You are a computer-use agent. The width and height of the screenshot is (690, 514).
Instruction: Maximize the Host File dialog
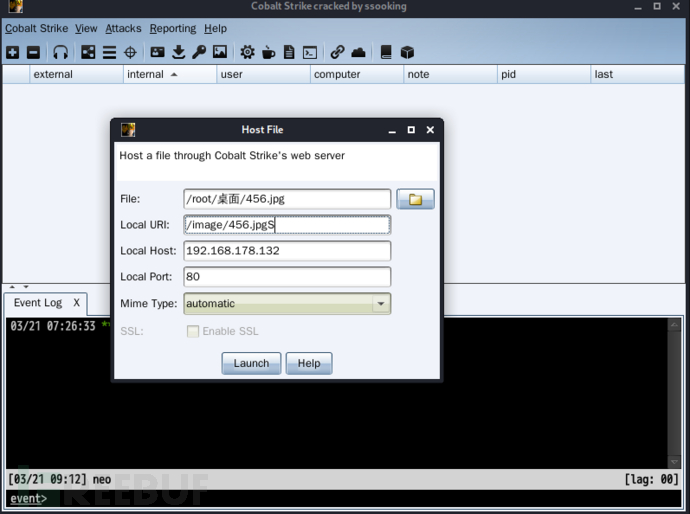tap(411, 130)
